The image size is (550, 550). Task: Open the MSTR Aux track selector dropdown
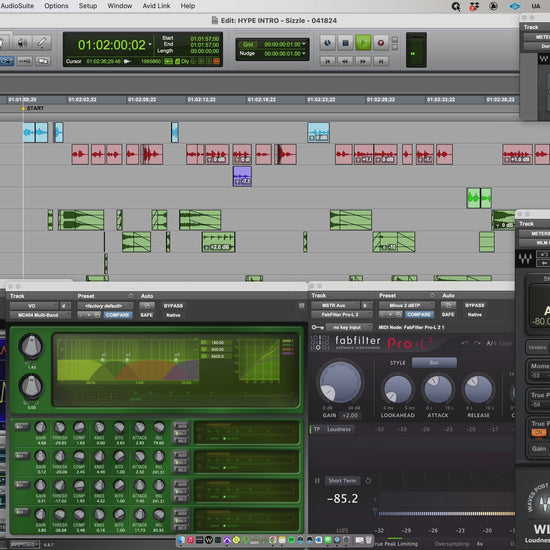click(x=336, y=306)
